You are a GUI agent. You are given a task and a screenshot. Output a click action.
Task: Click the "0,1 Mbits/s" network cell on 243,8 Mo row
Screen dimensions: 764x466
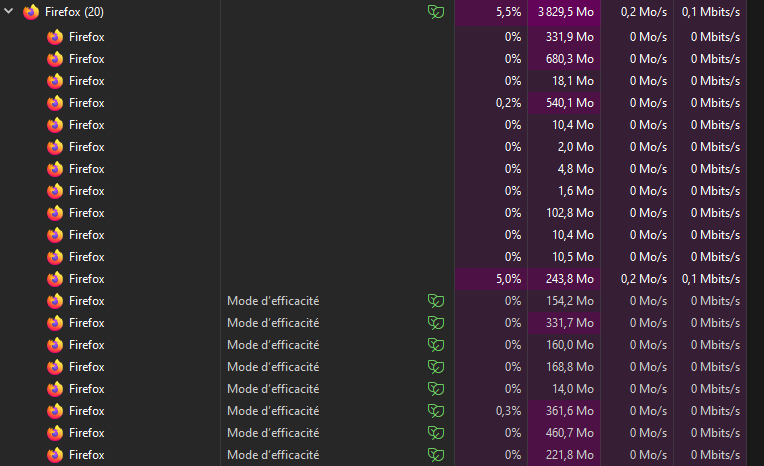[710, 279]
